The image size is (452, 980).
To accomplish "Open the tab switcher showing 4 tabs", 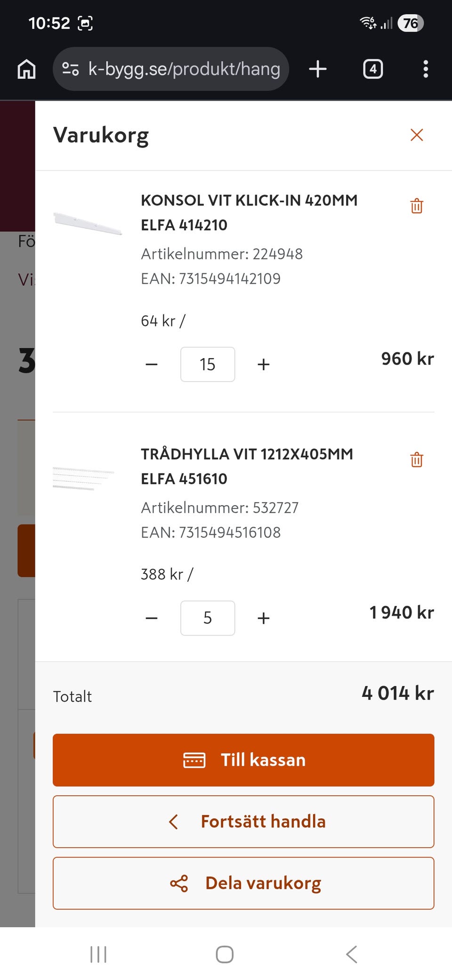I will point(373,69).
